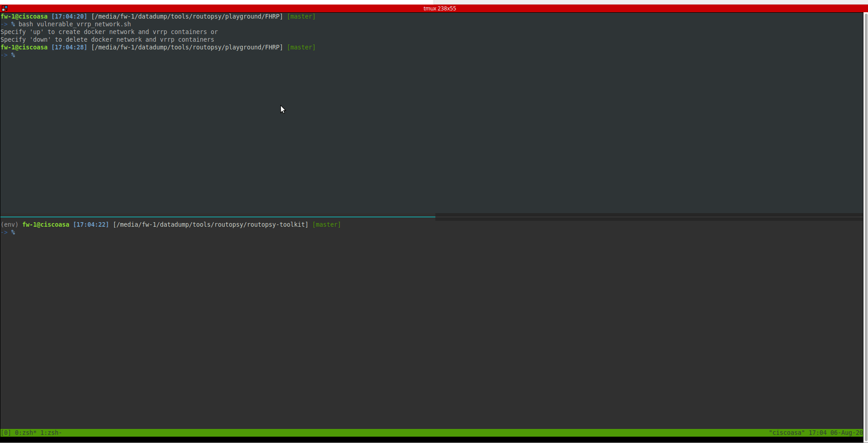This screenshot has width=868, height=443.
Task: Click the [17:04:20] timestamp on first line
Action: 69,16
